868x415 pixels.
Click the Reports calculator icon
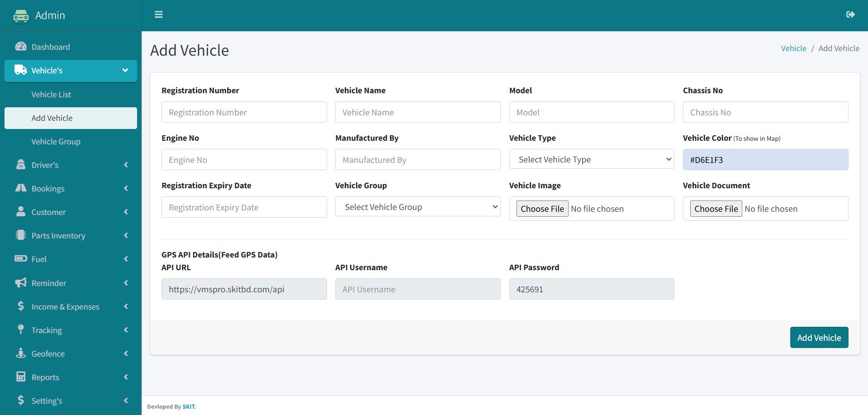21,377
